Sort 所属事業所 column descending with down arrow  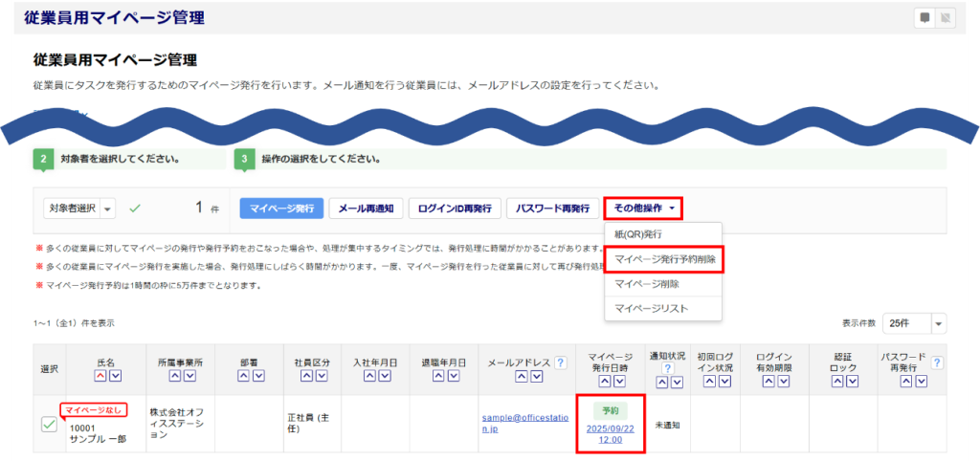188,377
